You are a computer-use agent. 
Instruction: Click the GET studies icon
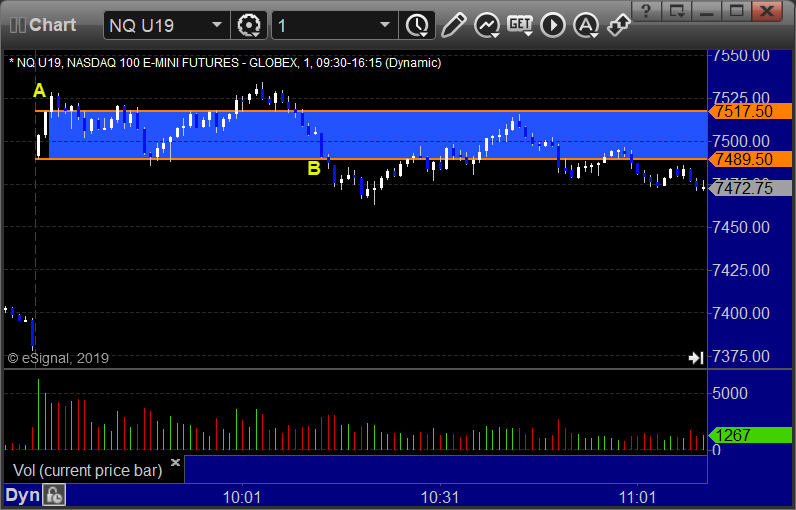point(520,25)
